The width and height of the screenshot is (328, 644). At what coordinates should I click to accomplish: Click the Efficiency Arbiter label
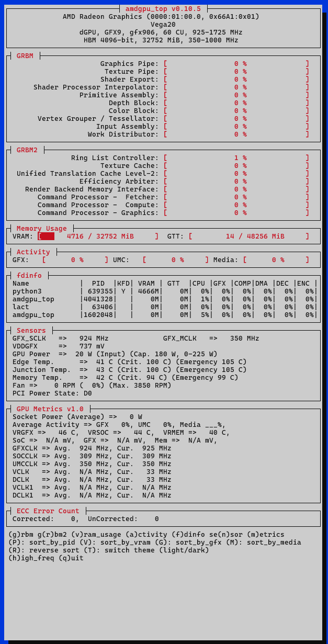pyautogui.click(x=119, y=181)
